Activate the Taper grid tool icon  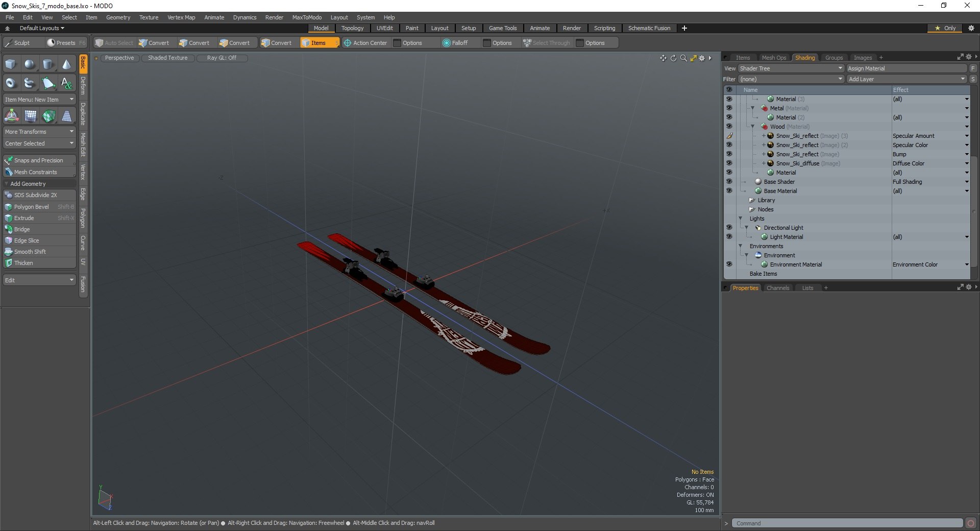pyautogui.click(x=67, y=116)
